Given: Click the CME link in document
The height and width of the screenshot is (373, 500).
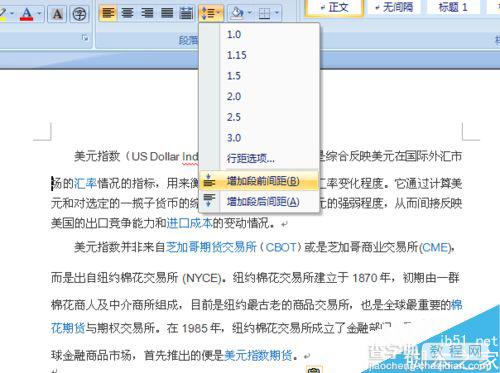Looking at the screenshot, I should [436, 247].
